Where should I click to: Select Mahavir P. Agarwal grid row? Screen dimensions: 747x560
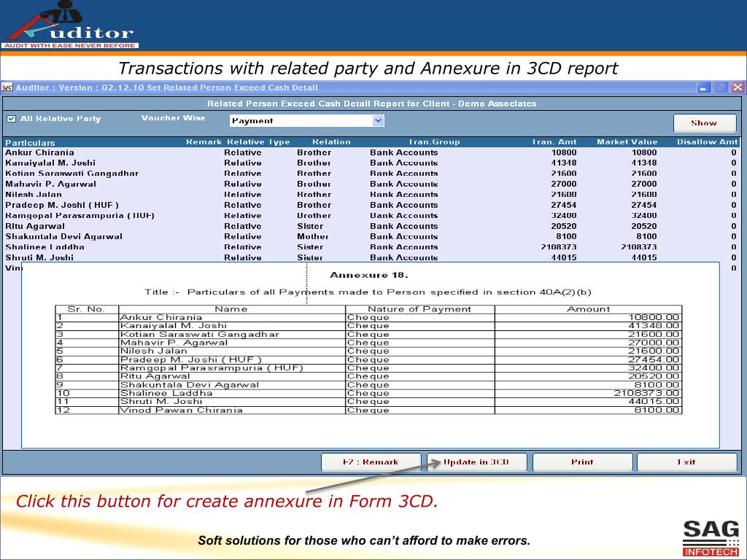tap(371, 184)
